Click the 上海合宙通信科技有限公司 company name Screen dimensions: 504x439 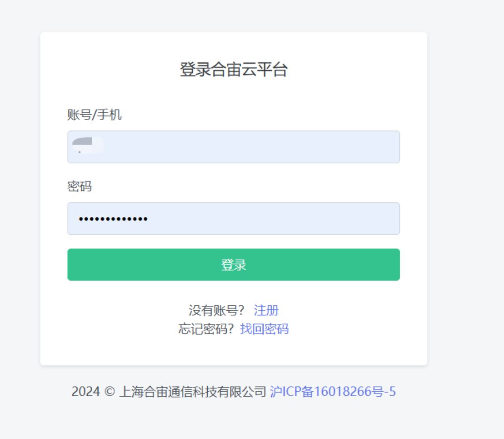coord(192,392)
